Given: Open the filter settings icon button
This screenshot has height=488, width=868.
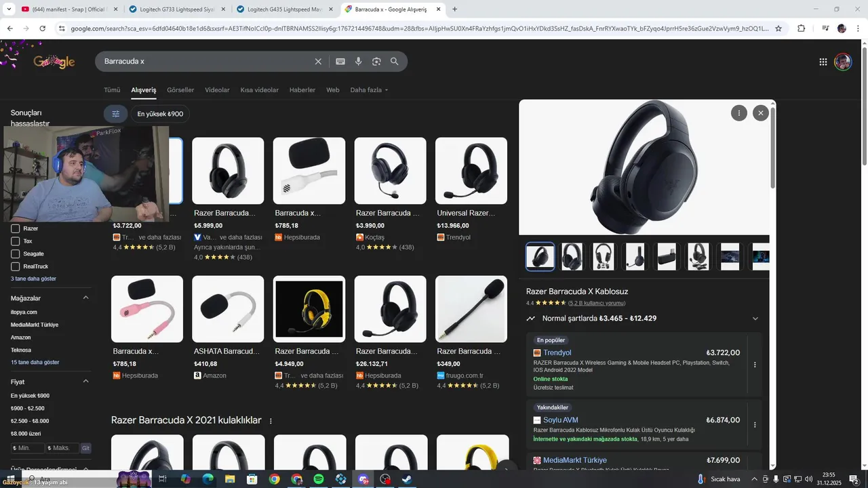Looking at the screenshot, I should [115, 114].
